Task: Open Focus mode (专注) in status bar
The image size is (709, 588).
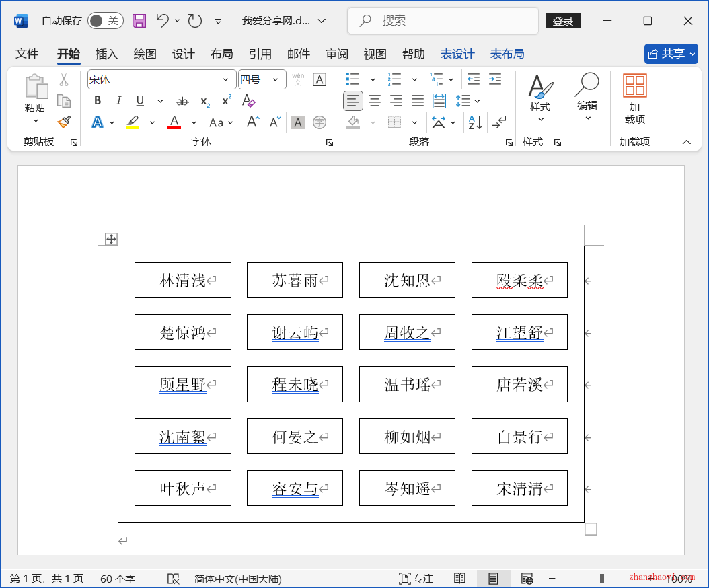Action: 416,579
